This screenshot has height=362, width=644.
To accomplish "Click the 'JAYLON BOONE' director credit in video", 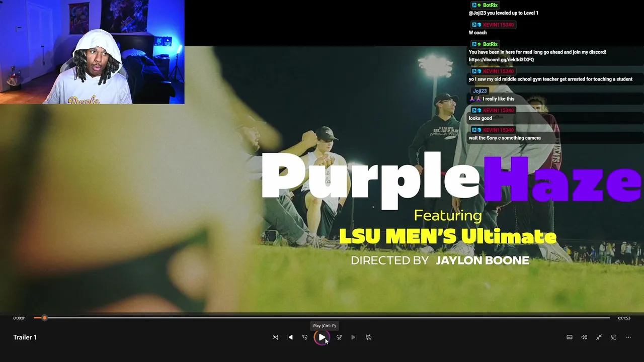I will click(482, 260).
